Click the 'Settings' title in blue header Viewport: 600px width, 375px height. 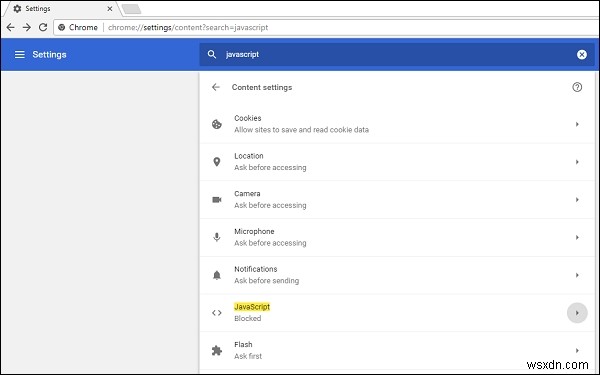[49, 54]
